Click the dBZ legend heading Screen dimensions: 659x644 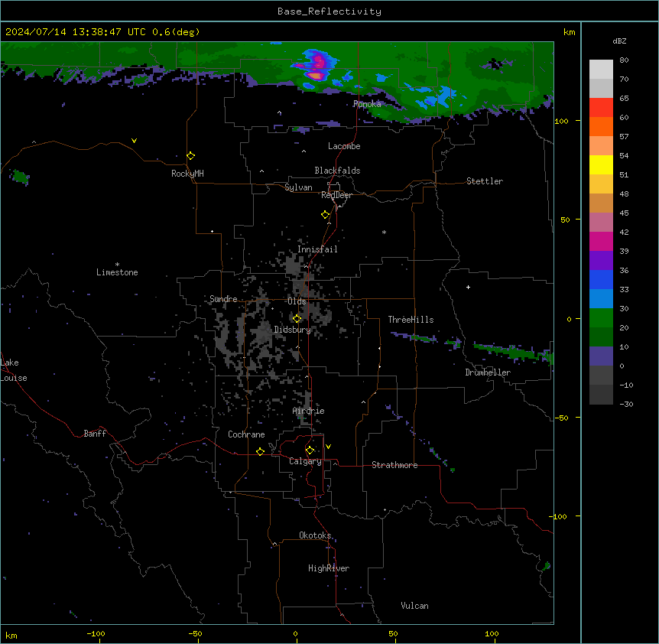[x=619, y=41]
